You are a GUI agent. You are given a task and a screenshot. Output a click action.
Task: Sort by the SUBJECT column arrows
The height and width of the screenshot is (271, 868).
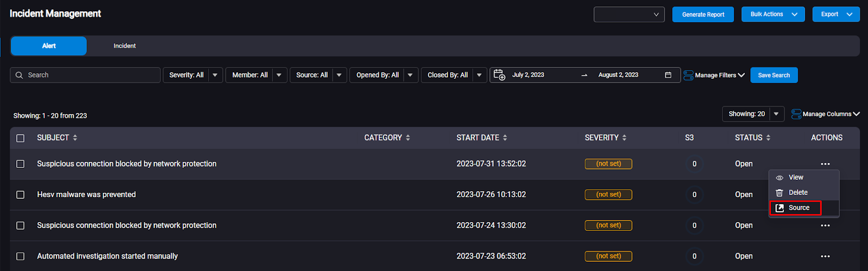tap(75, 138)
